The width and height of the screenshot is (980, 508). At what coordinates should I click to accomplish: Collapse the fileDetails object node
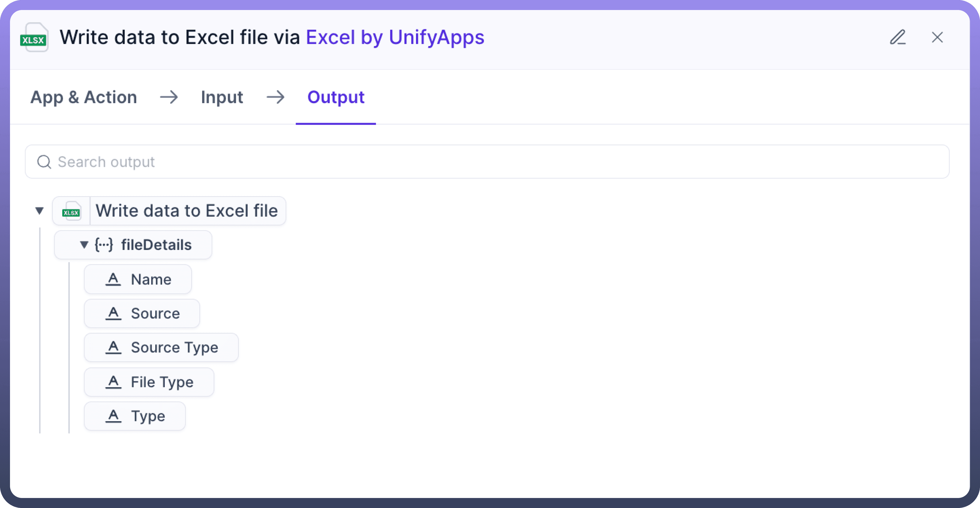click(x=84, y=245)
